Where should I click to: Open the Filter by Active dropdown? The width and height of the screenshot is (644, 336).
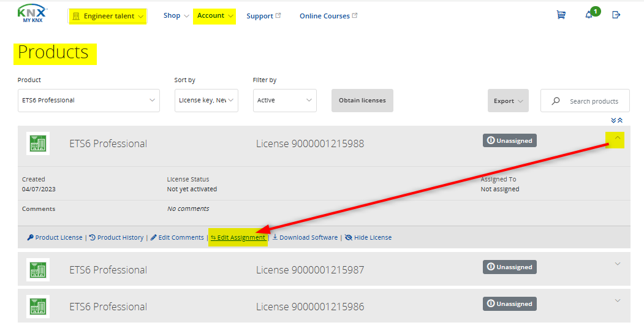285,100
